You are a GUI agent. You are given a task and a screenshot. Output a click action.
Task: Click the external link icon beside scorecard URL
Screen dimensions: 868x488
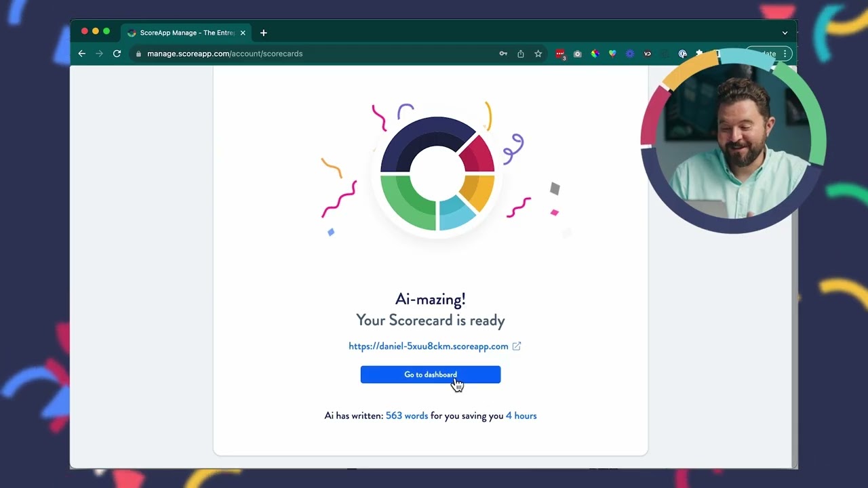click(517, 346)
